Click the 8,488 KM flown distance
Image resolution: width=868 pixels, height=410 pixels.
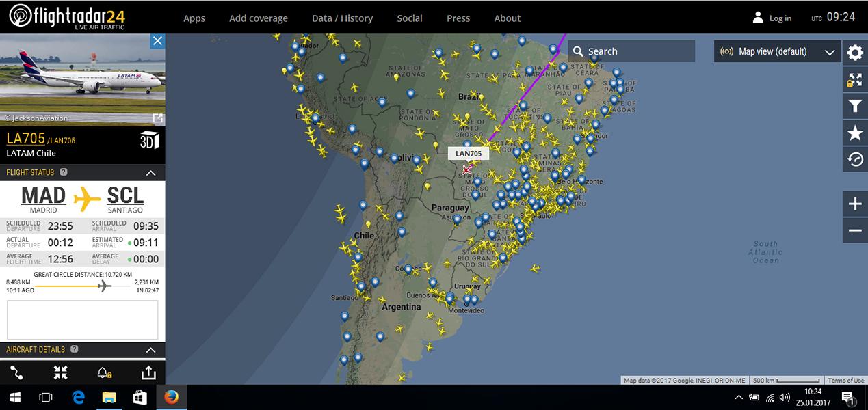click(18, 282)
